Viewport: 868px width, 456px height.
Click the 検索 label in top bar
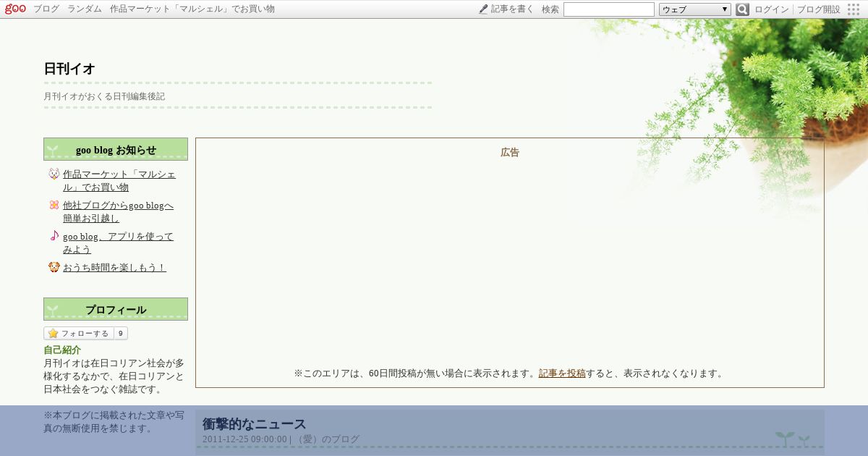tap(550, 9)
